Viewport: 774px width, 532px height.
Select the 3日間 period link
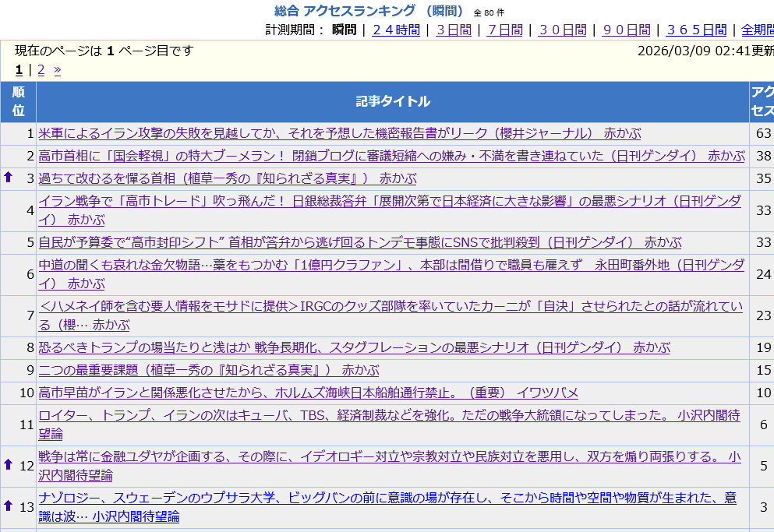(x=454, y=30)
